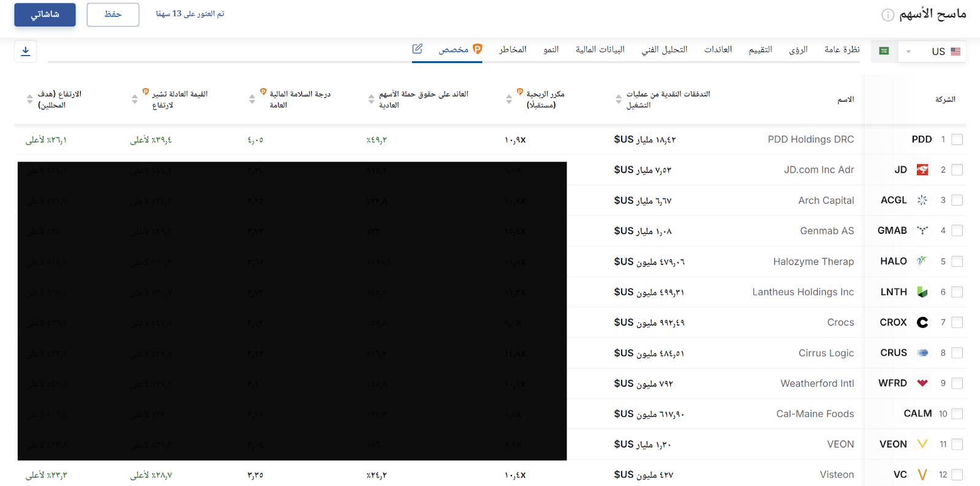Switch to المخاطر tab
980x486 pixels.
pos(513,50)
